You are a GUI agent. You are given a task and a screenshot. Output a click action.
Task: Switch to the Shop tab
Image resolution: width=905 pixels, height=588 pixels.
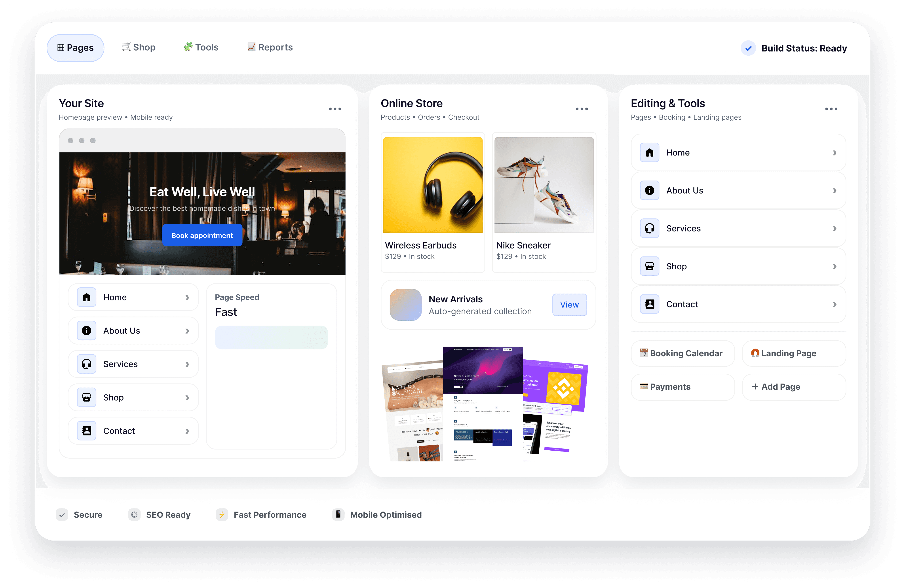pos(138,47)
